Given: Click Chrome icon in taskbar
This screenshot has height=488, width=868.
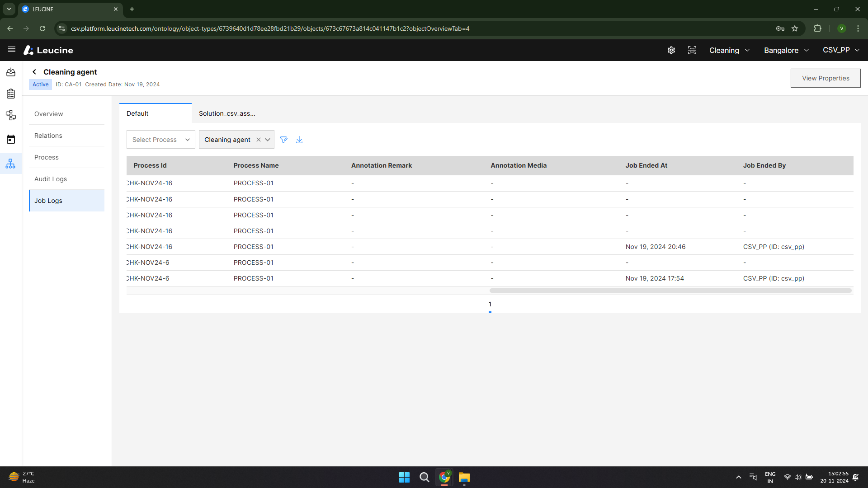Looking at the screenshot, I should (444, 477).
